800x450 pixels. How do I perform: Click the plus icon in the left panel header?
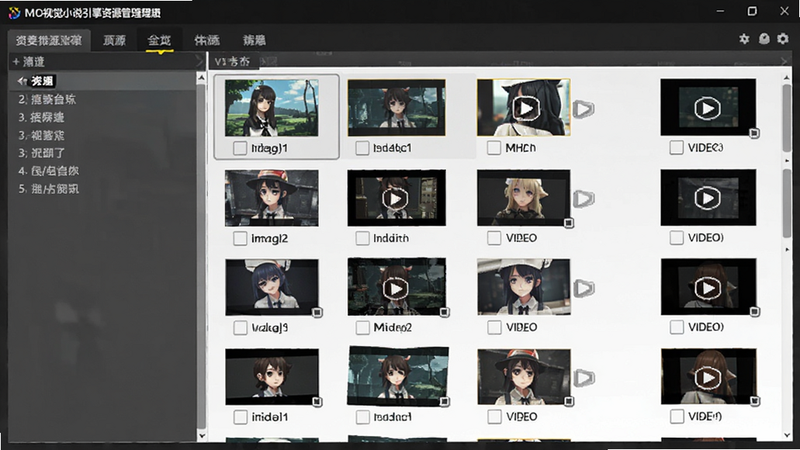tap(16, 62)
